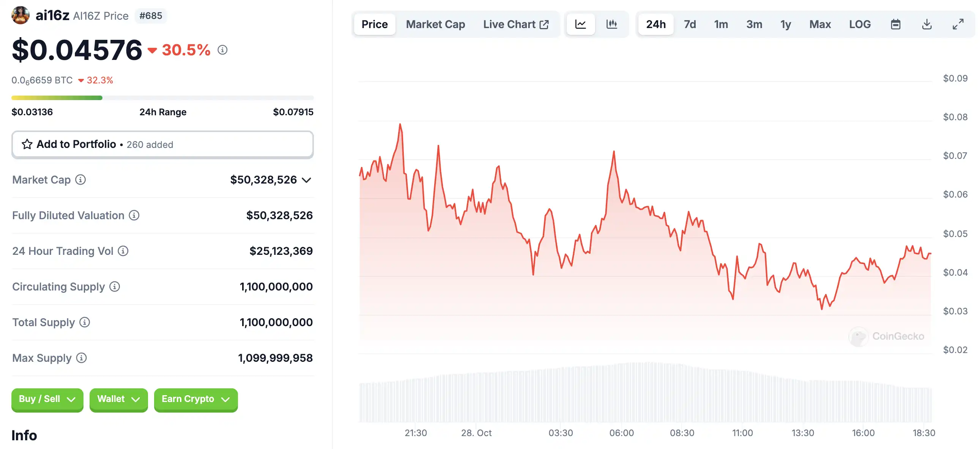Open the calendar date range picker
This screenshot has height=449, width=980.
(895, 24)
